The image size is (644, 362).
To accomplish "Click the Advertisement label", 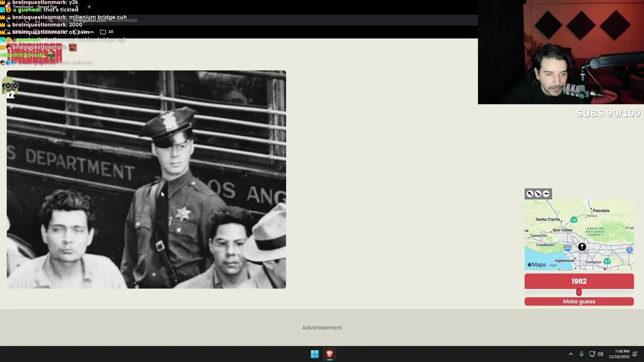I will tap(322, 328).
